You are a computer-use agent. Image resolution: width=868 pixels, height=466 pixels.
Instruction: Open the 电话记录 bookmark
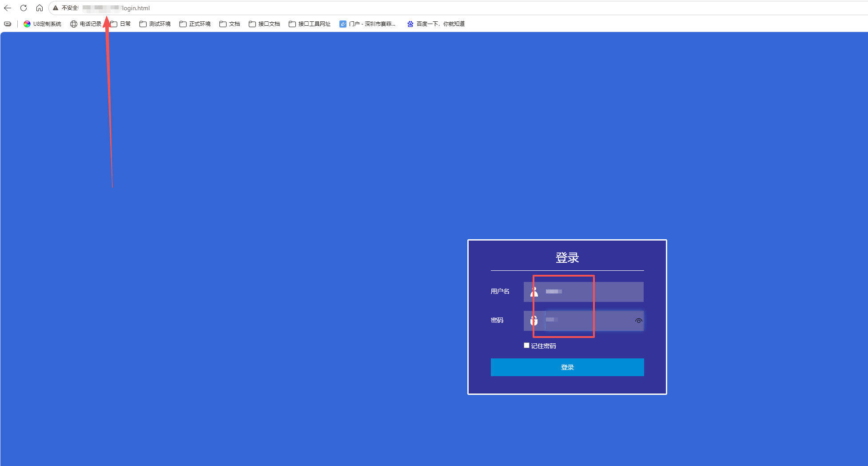86,24
